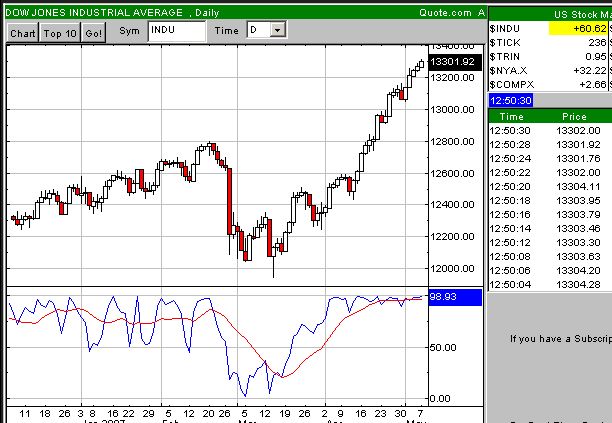The image size is (612, 423).
Task: Click the 13301.76 price at 12:50:24
Action: 578,159
